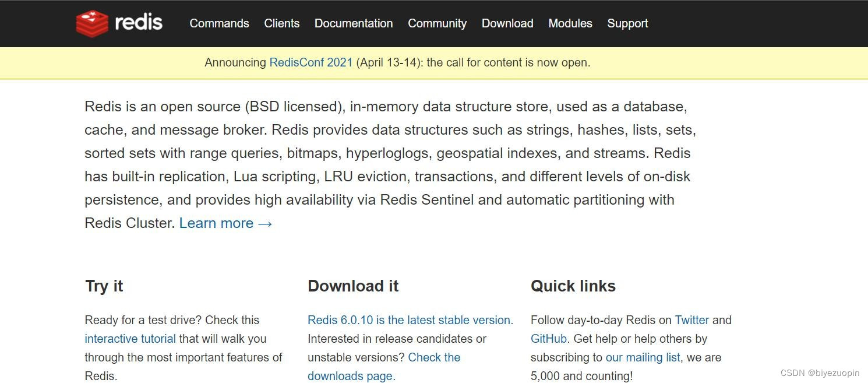Open the Commands menu item
Image resolution: width=868 pixels, height=383 pixels.
point(219,23)
